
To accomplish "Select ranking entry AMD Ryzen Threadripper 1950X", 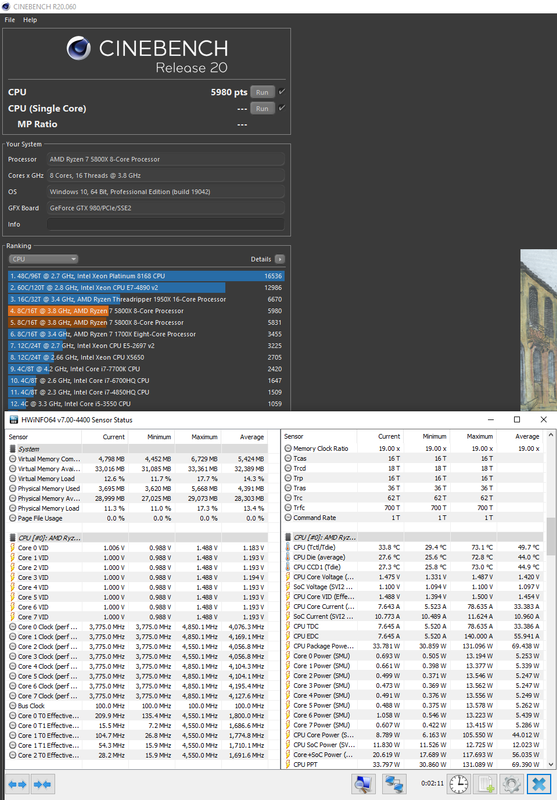I will coord(146,299).
